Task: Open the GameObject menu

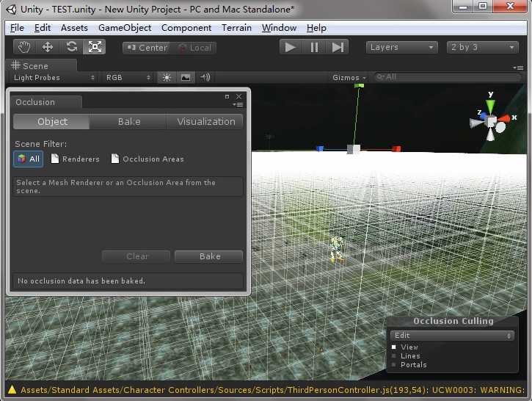Action: point(125,28)
